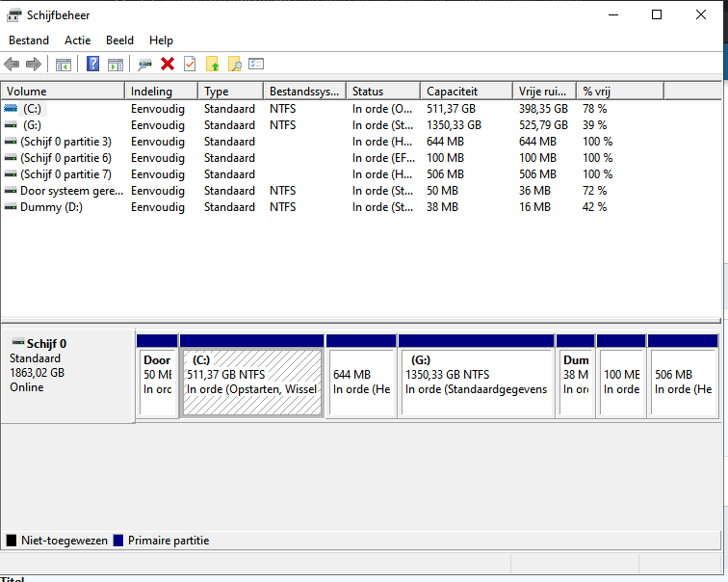Click the properties checkmark page icon
Image resolution: width=728 pixels, height=582 pixels.
click(190, 65)
